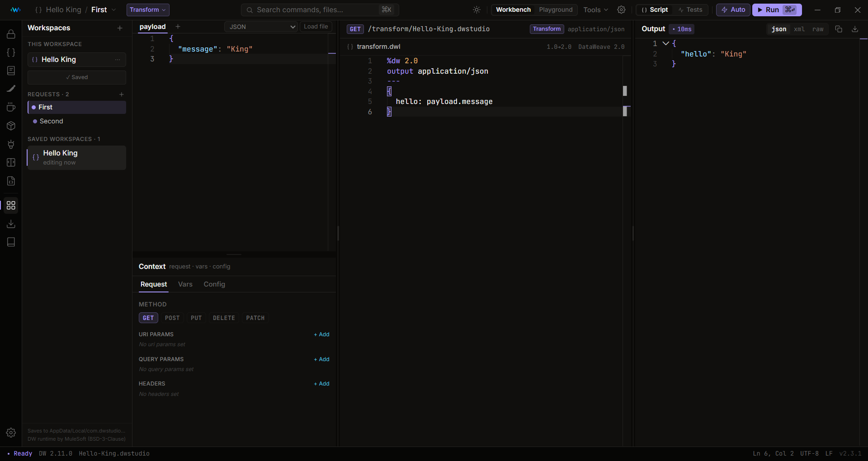Click the Ready status indicator
868x461 pixels.
[19, 453]
